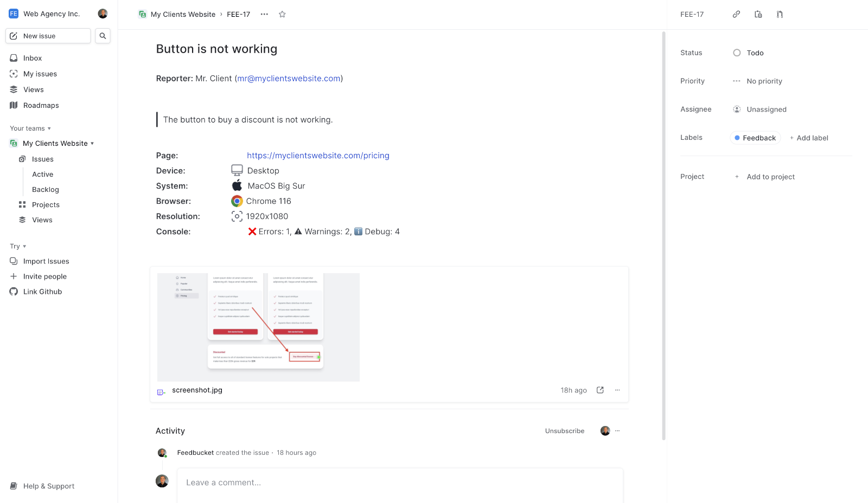Open the breadcrumb overflow menu
Image resolution: width=868 pixels, height=503 pixels.
264,14
